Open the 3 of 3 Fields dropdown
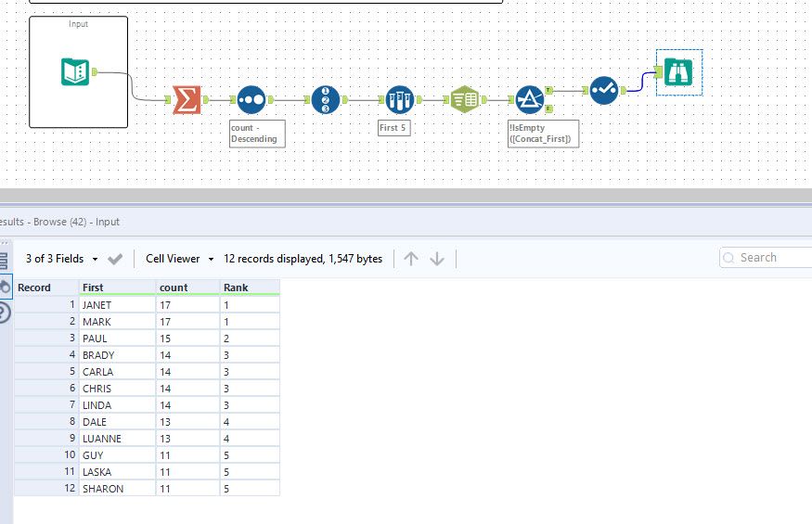Image resolution: width=812 pixels, height=524 pixels. [61, 259]
